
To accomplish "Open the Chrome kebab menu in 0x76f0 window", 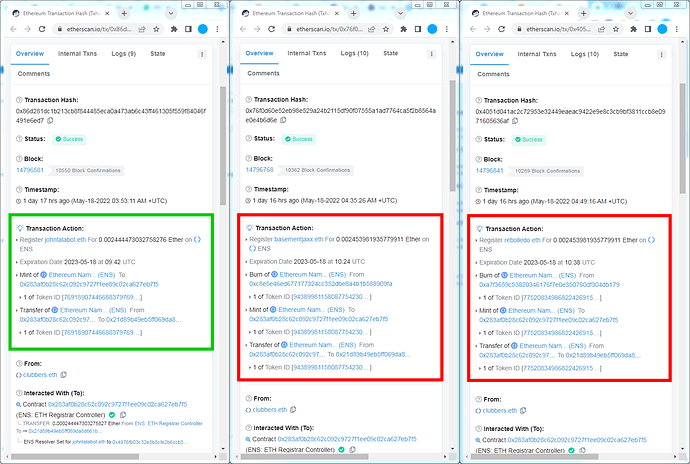I will point(447,29).
